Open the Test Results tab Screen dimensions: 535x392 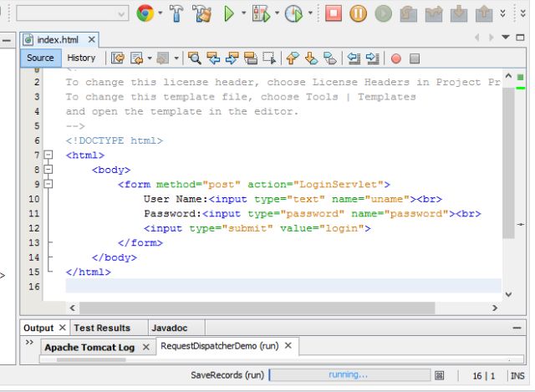tap(102, 328)
